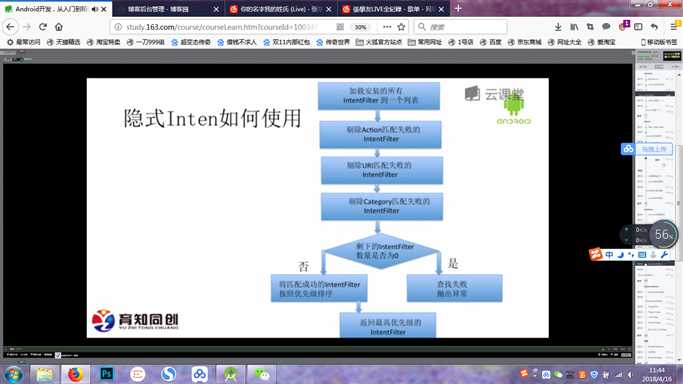Reload the current page
This screenshot has height=384, width=683.
point(43,27)
